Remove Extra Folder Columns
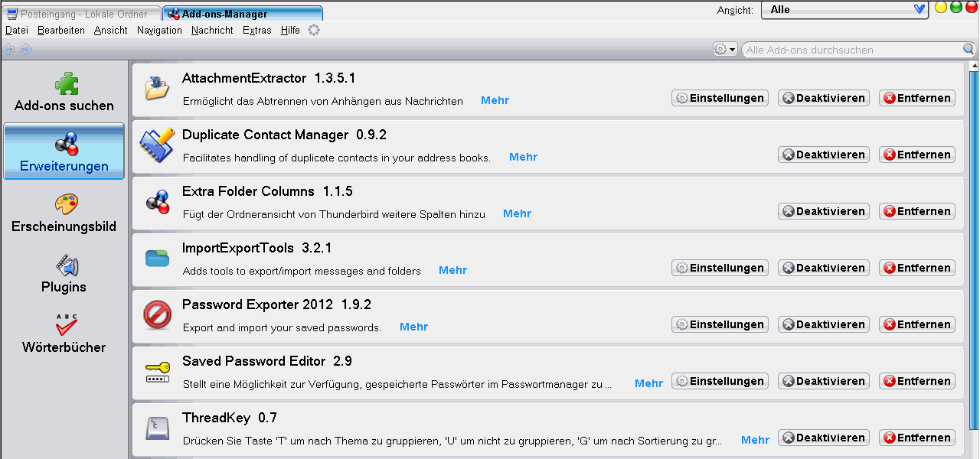This screenshot has width=980, height=459. [917, 211]
